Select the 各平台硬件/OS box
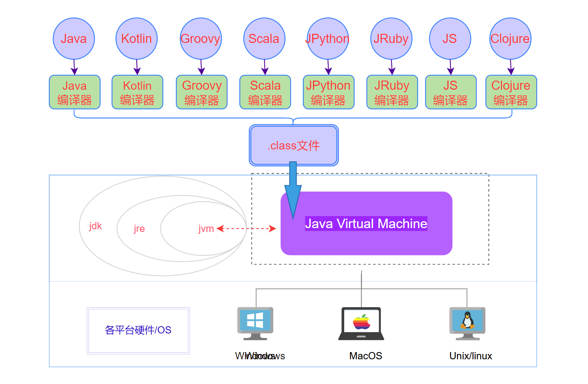The height and width of the screenshot is (384, 588). click(138, 330)
